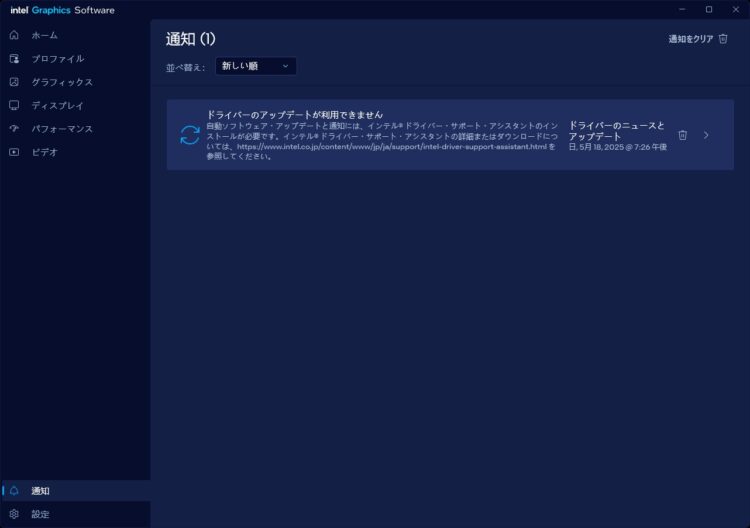Click the 並べ替え label
This screenshot has height=528, width=750.
(186, 67)
